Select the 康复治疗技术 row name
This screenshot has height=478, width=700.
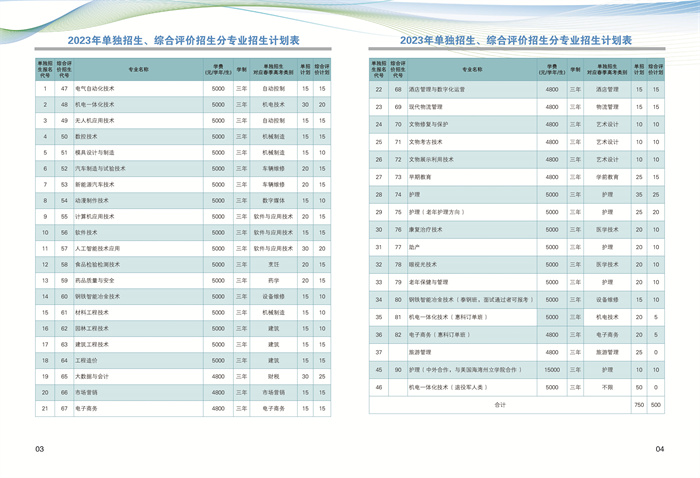coord(425,229)
